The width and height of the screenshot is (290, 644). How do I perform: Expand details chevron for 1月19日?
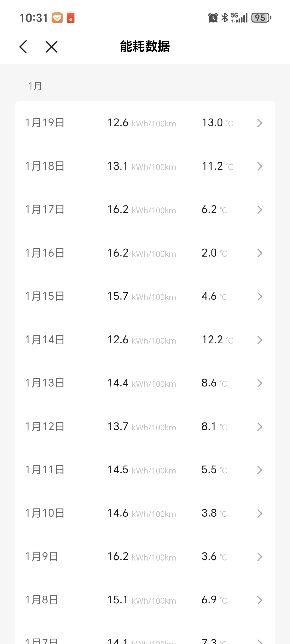point(260,123)
